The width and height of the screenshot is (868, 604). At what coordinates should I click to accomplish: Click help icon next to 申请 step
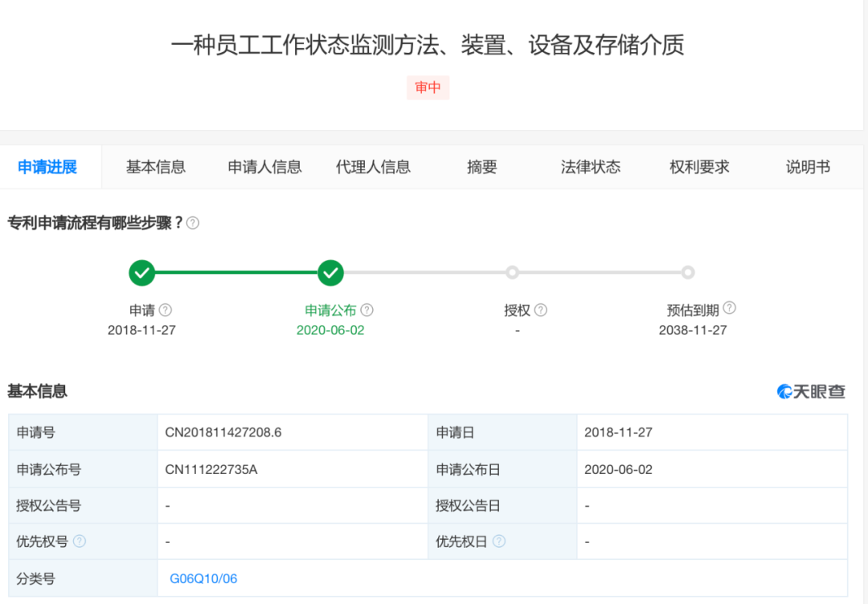165,310
